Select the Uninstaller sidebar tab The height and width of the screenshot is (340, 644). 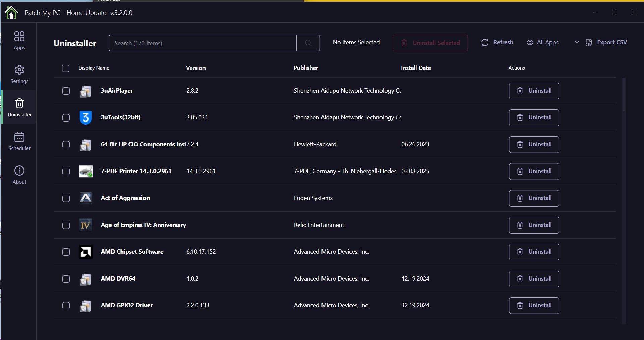(19, 107)
